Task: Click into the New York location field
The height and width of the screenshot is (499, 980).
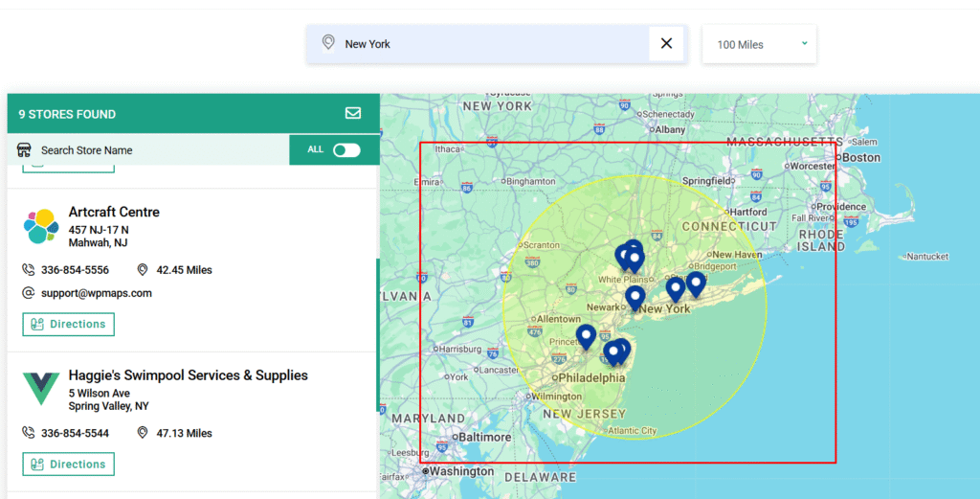Action: click(497, 44)
